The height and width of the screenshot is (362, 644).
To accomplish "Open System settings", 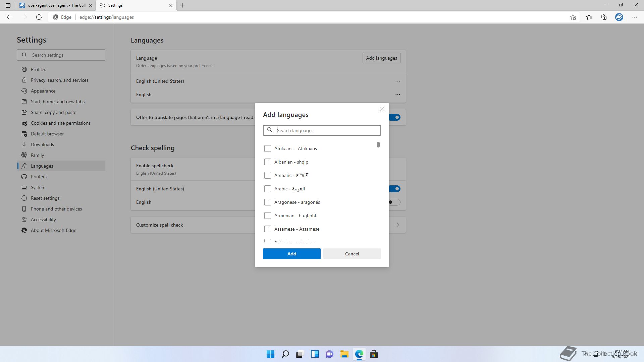I will click(61, 187).
